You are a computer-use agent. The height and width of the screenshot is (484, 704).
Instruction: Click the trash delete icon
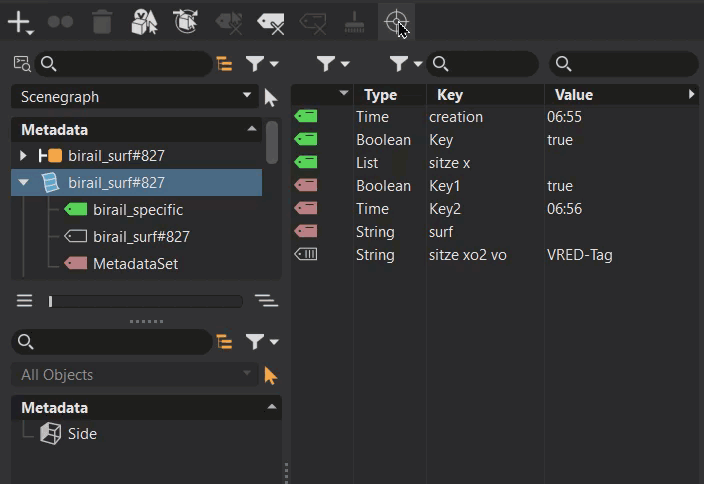coord(102,22)
